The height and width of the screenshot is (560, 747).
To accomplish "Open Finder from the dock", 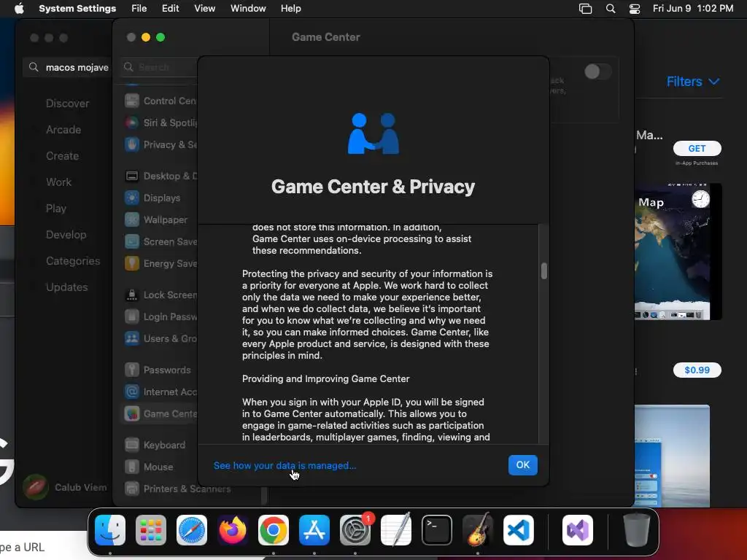I will click(110, 530).
